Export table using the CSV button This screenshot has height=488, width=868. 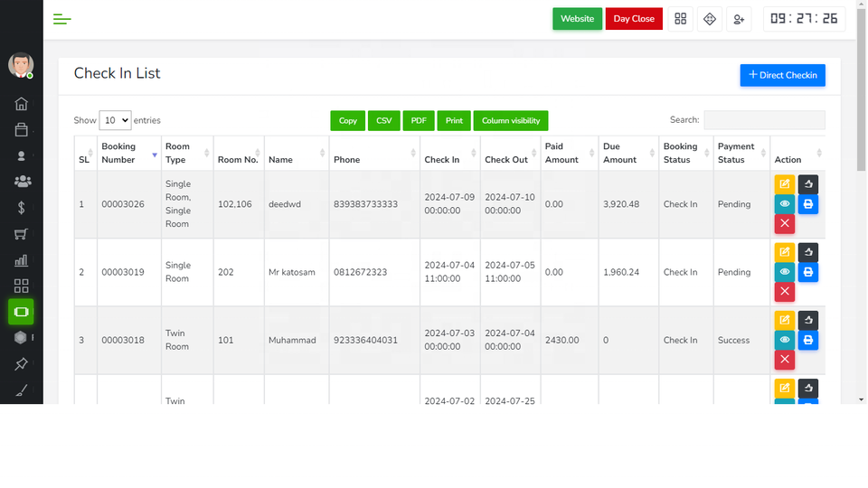(x=384, y=121)
